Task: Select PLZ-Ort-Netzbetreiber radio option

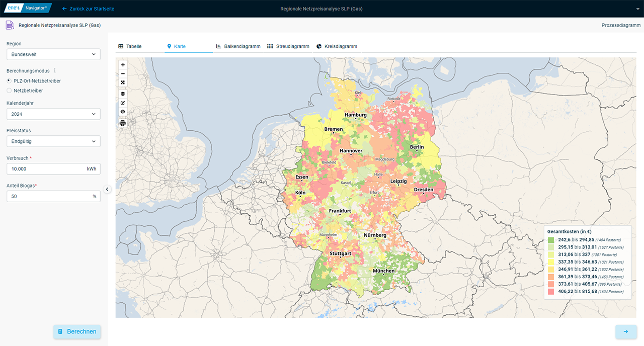Action: (x=9, y=81)
